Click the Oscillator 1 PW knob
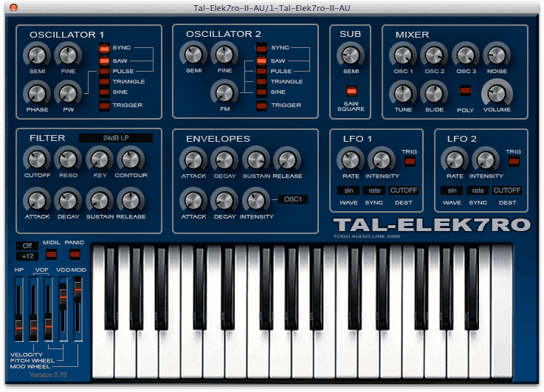 68,94
